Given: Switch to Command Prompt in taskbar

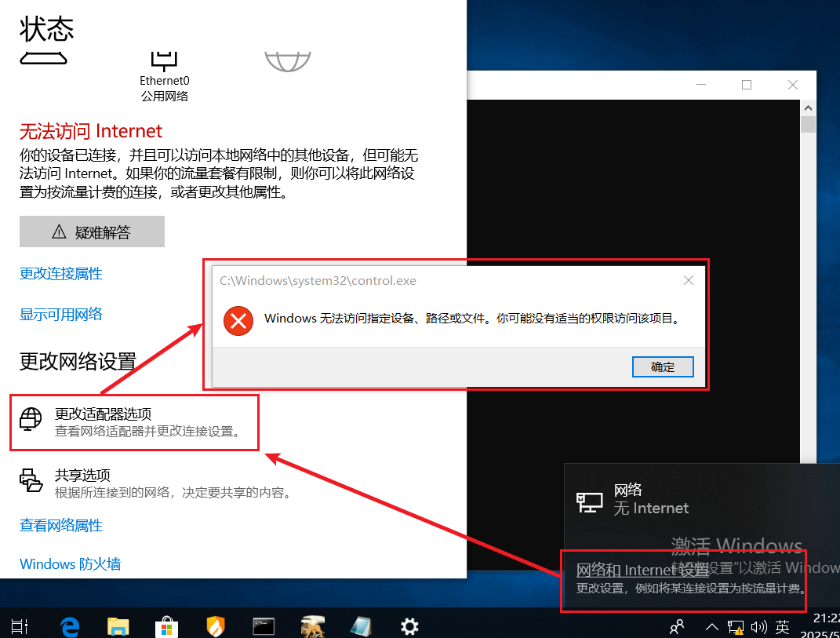Looking at the screenshot, I should point(264,626).
